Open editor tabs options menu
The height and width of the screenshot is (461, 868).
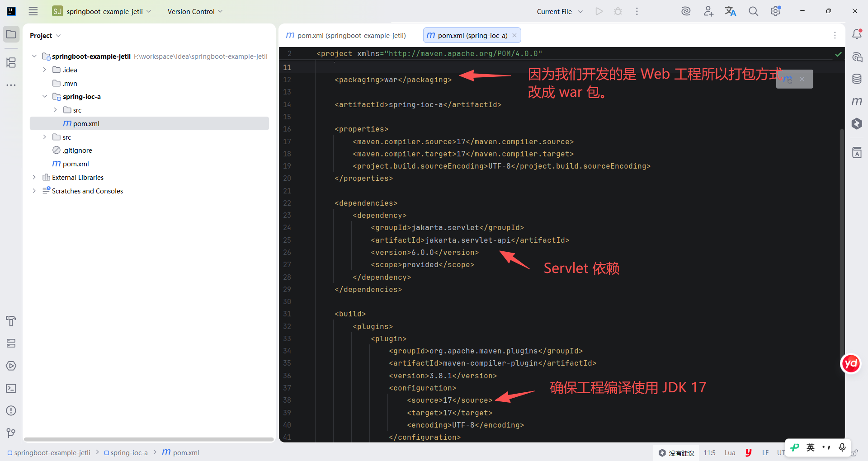[x=835, y=35]
